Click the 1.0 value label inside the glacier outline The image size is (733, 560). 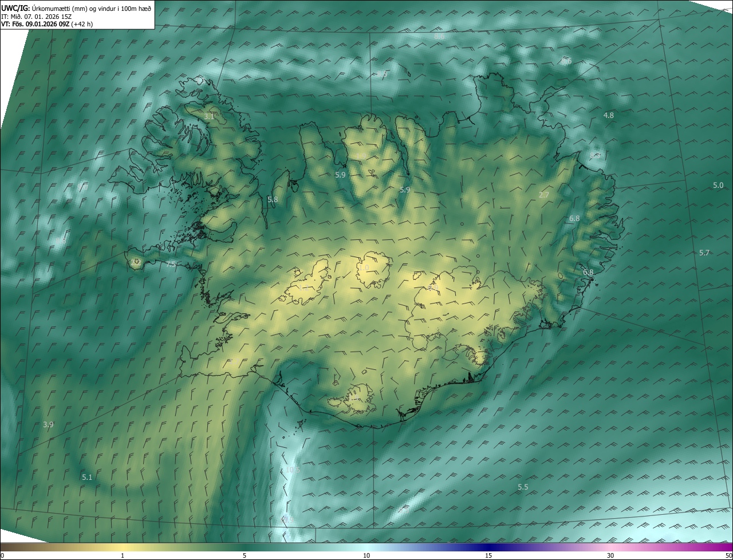[364, 267]
